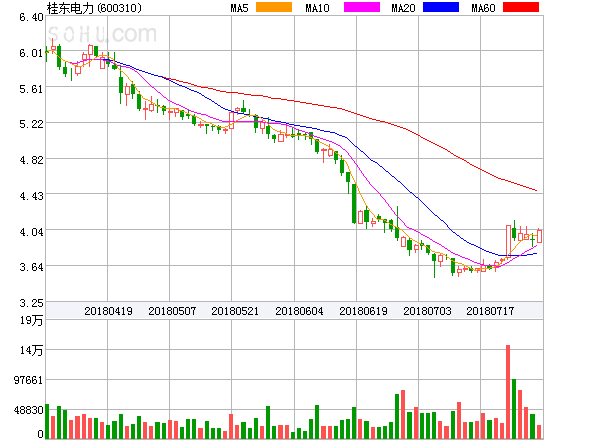Click the tallest red volume bar
600x440 pixels.
point(508,392)
